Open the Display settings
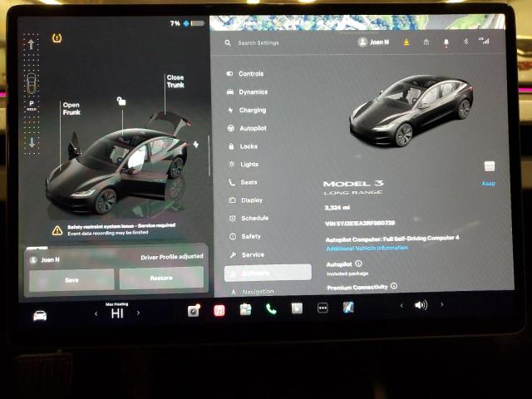 [245, 200]
